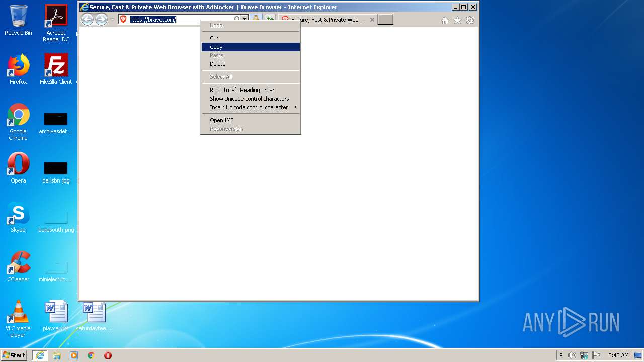Screen dimensions: 644x362
Task: Click the browser Forward arrow button
Action: (102, 20)
